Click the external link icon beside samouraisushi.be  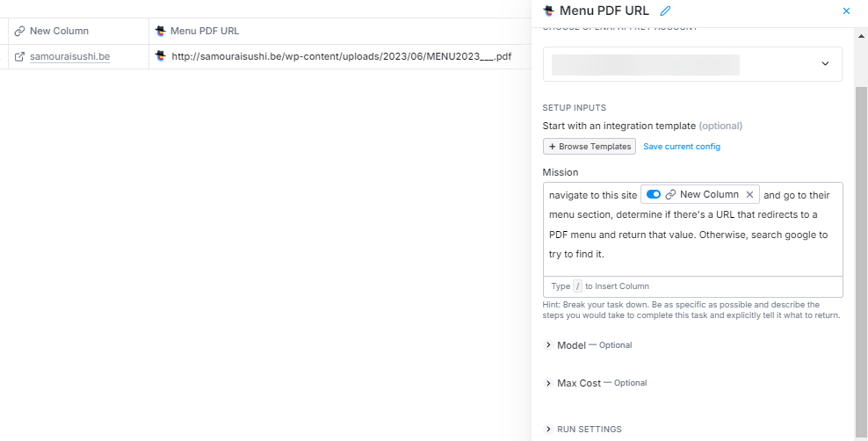19,56
